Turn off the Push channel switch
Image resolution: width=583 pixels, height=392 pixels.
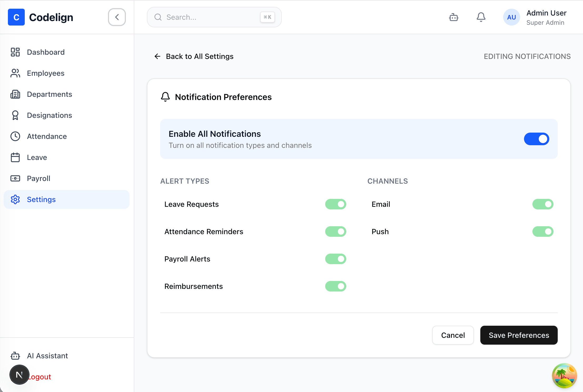click(543, 232)
